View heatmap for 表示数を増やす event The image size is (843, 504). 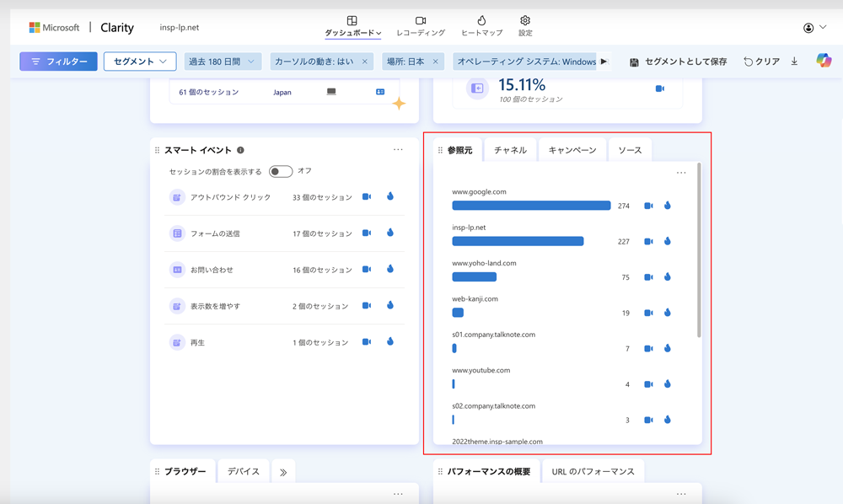390,304
